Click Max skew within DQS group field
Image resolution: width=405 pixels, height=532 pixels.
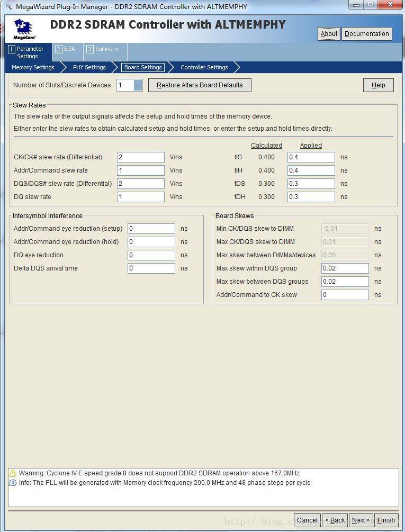tap(345, 268)
